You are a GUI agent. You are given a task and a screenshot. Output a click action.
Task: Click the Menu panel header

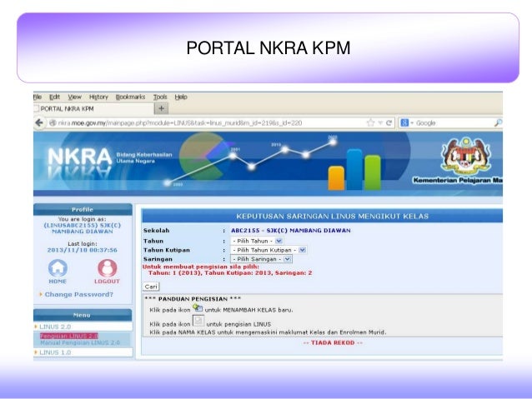[x=83, y=315]
